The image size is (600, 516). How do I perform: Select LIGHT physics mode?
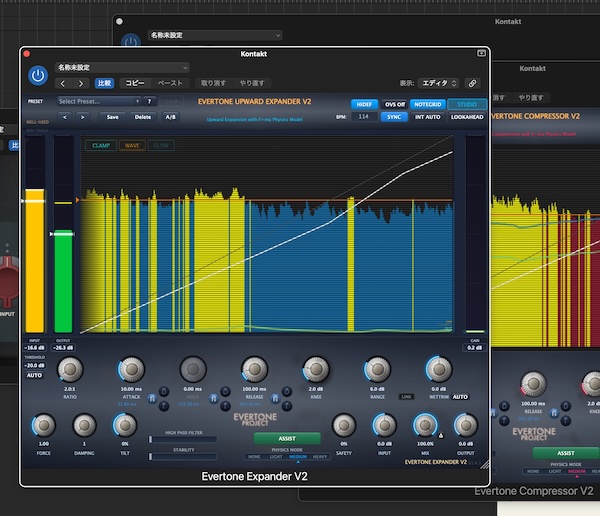click(x=276, y=457)
